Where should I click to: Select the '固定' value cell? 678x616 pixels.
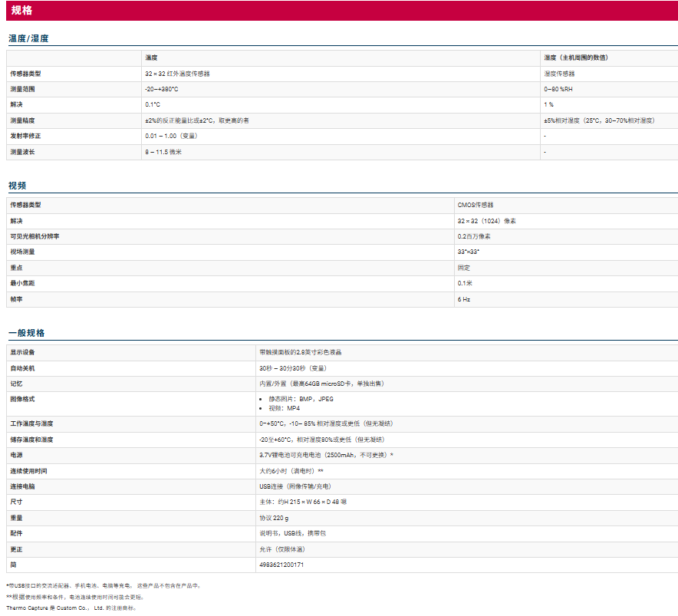tap(463, 268)
